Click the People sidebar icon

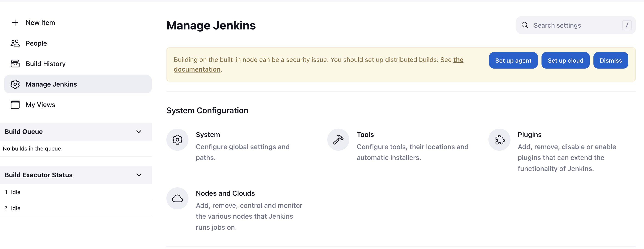click(x=15, y=43)
